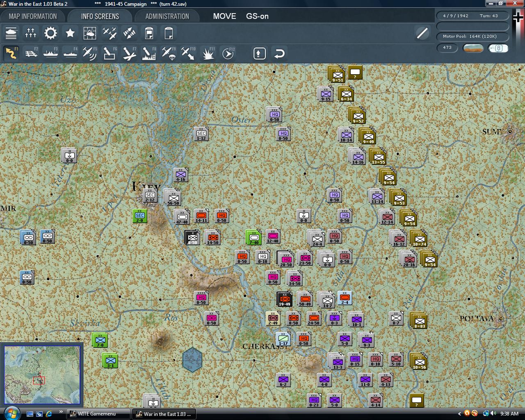Screen dimensions: 525x420
Task: Select the F5 air reconnaissance icon
Action: point(90,53)
